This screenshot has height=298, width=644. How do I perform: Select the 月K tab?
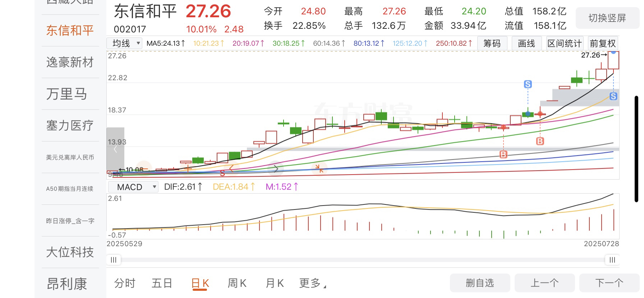click(275, 283)
